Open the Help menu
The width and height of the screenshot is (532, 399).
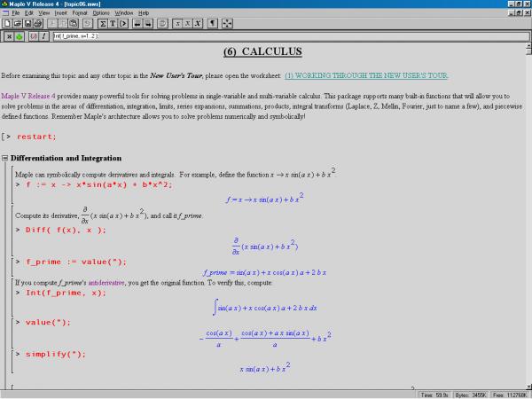point(144,13)
